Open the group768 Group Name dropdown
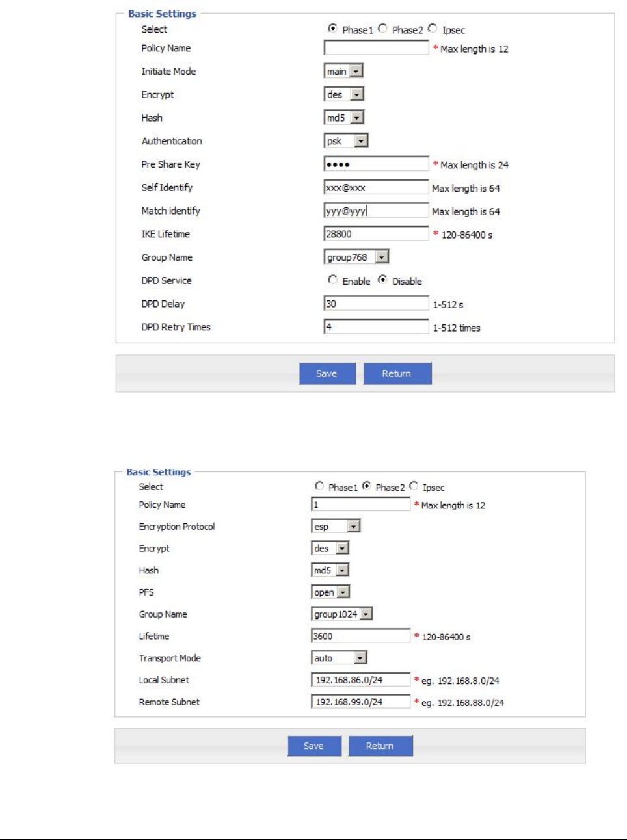The image size is (627, 840). coord(356,257)
